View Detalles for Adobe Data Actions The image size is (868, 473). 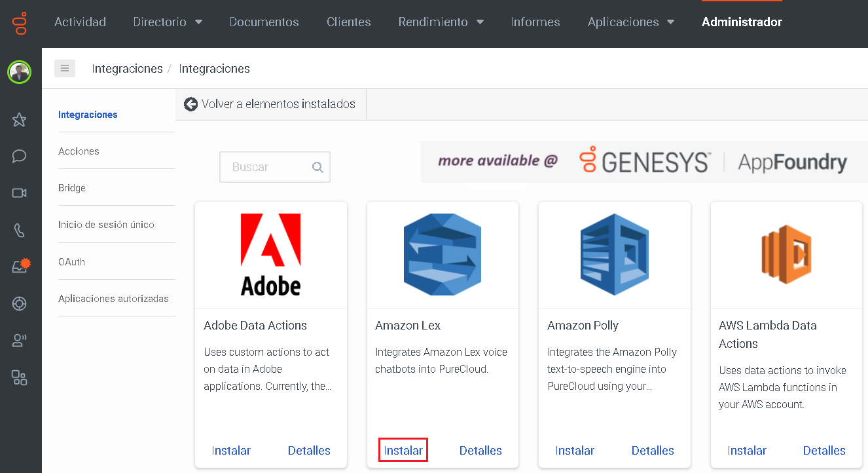[x=309, y=451]
